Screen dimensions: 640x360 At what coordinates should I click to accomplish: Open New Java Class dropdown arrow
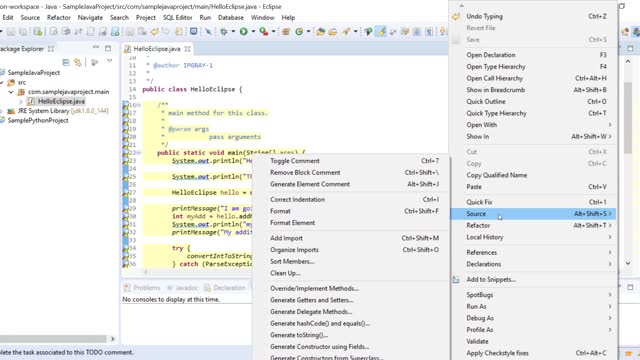tap(309, 31)
